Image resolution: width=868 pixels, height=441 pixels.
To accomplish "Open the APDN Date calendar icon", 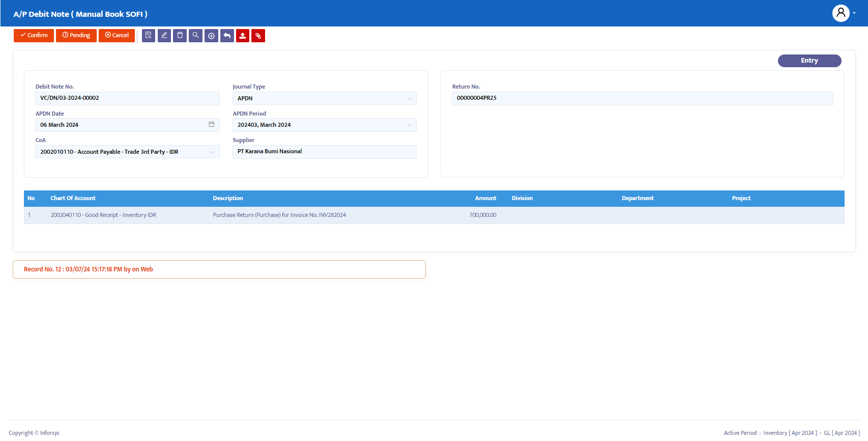I will 212,125.
